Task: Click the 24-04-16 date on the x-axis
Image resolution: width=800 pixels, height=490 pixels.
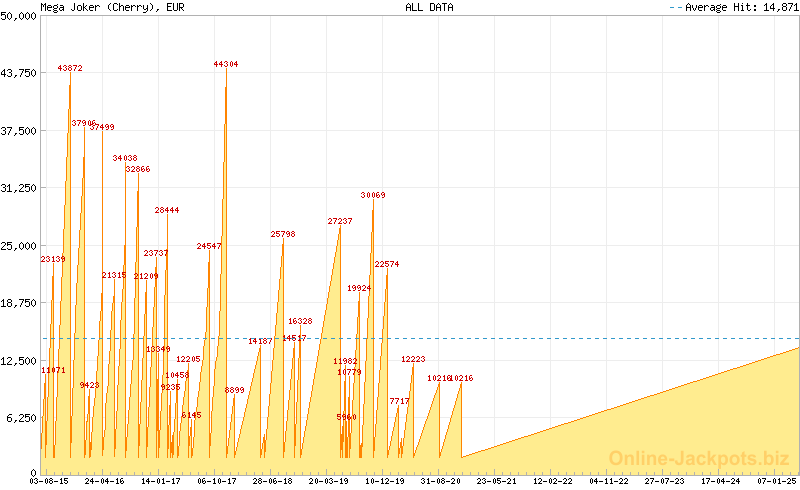Action: pyautogui.click(x=105, y=481)
